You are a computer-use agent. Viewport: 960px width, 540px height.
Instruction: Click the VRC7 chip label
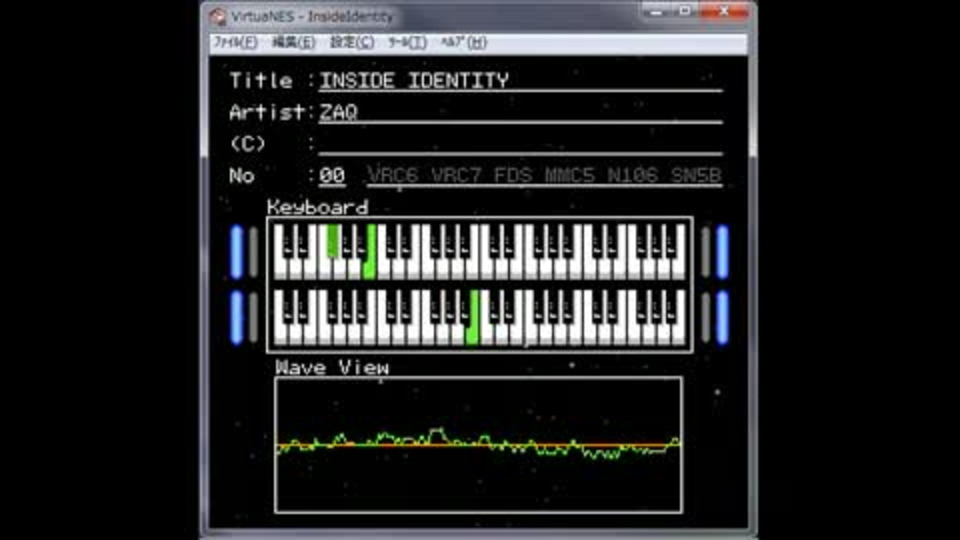(x=456, y=176)
